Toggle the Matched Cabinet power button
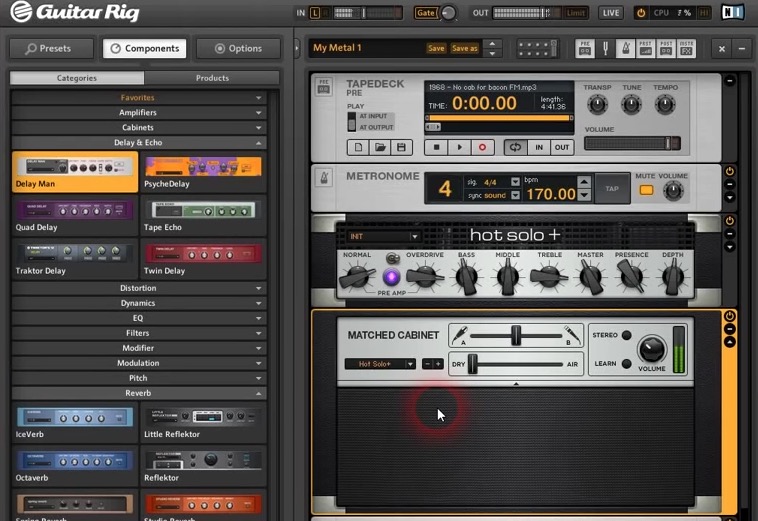 (x=729, y=316)
